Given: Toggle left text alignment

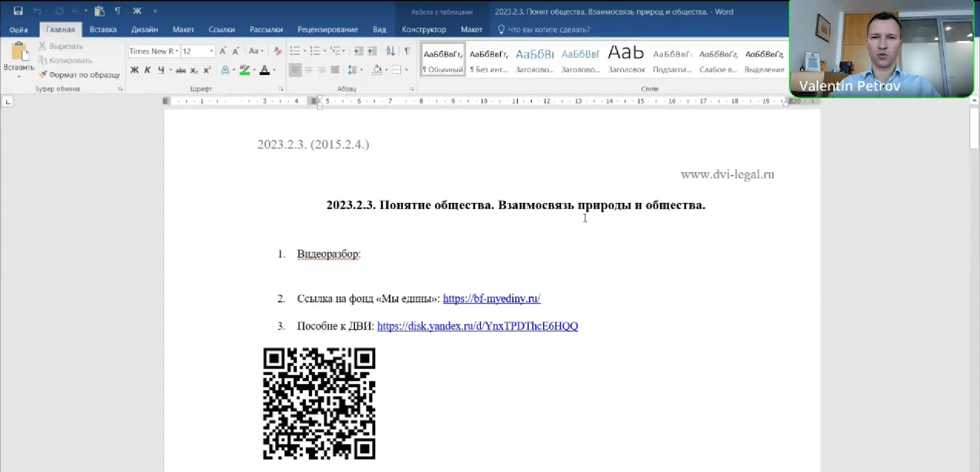Looking at the screenshot, I should [295, 70].
